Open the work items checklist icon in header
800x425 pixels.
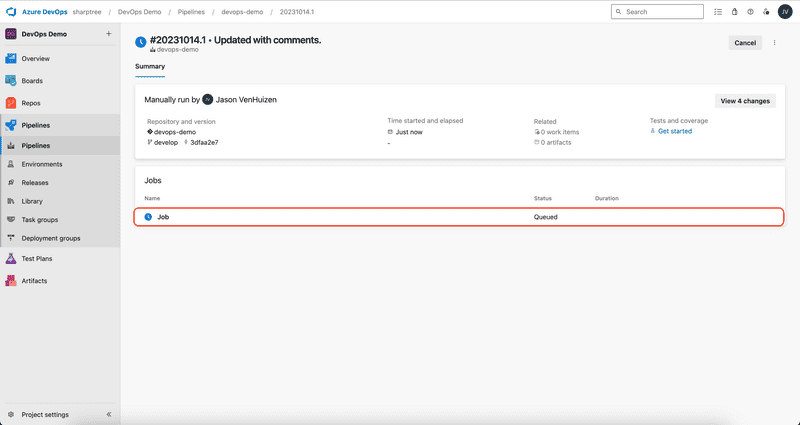click(718, 12)
